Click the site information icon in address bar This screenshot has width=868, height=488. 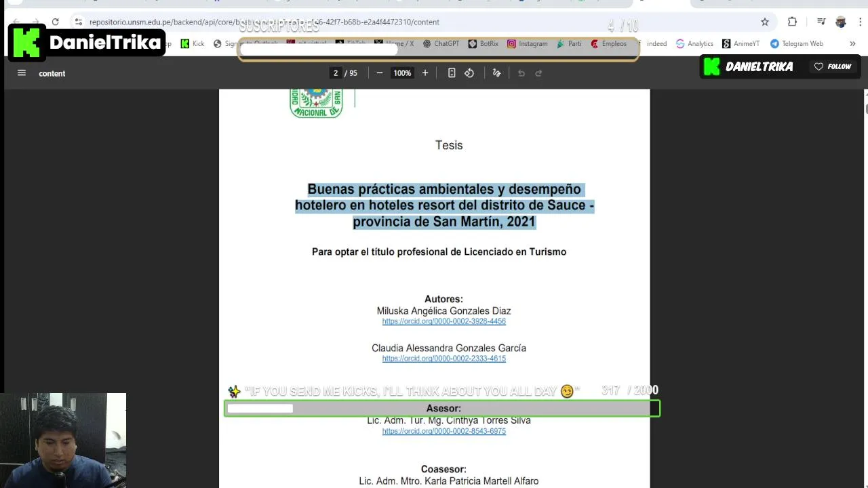79,22
